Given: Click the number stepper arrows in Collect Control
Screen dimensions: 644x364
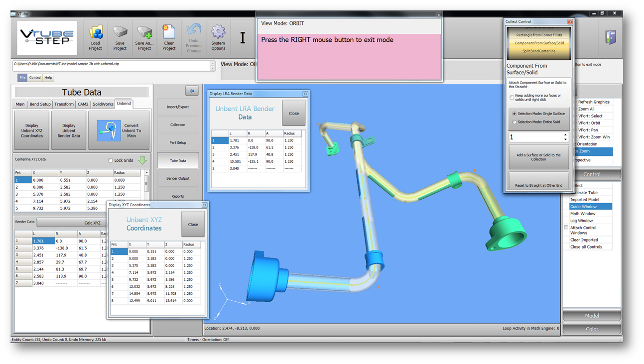Looking at the screenshot, I should point(565,137).
